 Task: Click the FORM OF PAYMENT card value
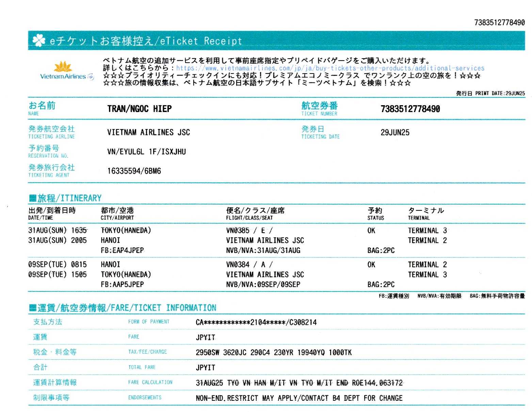pos(256,322)
